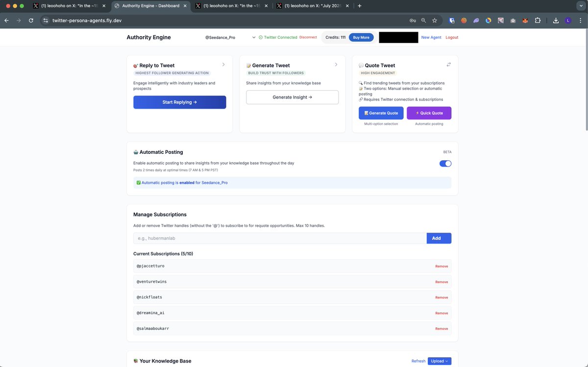Remove the @venturetwins subscription
The image size is (588, 367).
pos(441,282)
